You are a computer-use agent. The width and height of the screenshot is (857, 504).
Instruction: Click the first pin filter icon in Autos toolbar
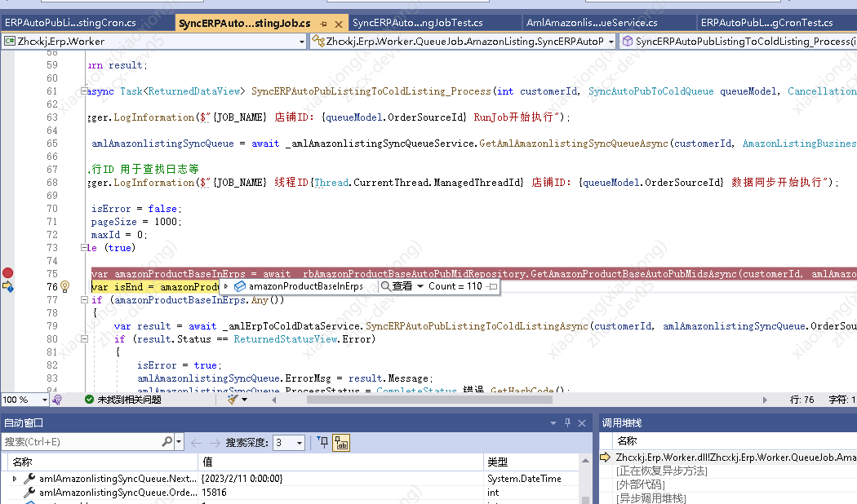click(323, 442)
